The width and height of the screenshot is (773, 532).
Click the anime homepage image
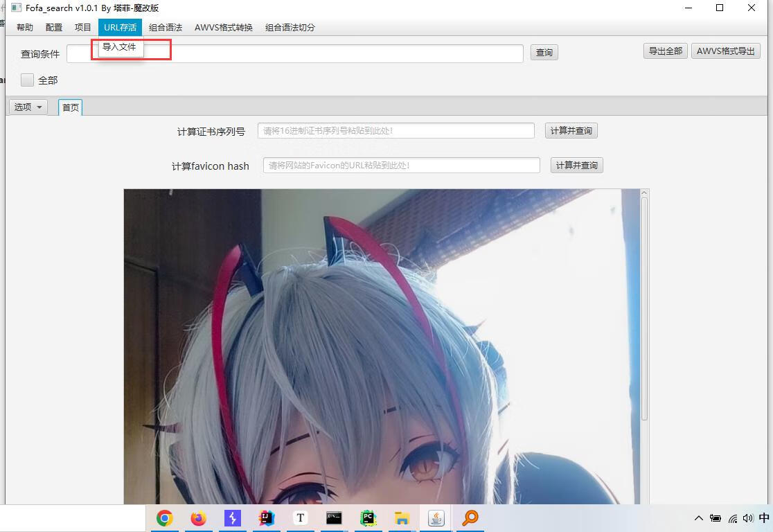[x=382, y=346]
